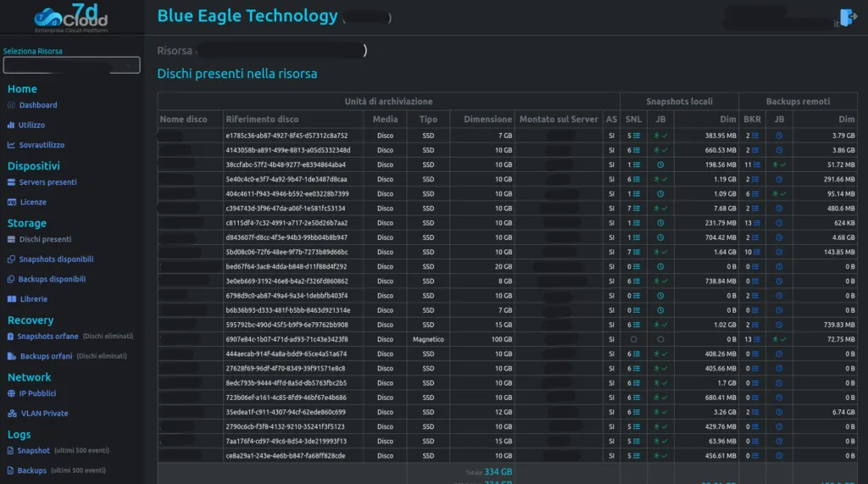Viewport: 868px width, 484px height.
Task: Open the Backups logs
Action: coord(31,470)
